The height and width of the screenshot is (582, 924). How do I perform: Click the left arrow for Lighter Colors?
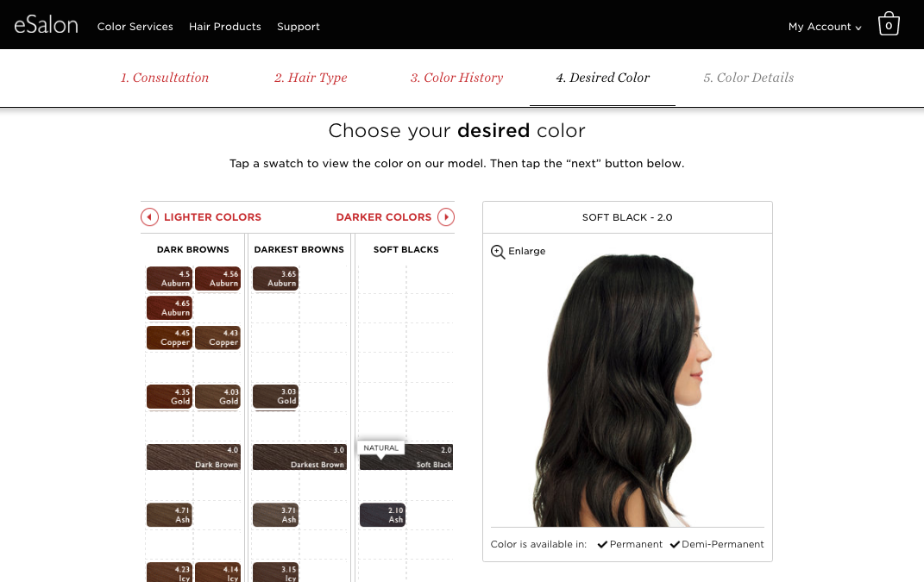[x=149, y=217]
